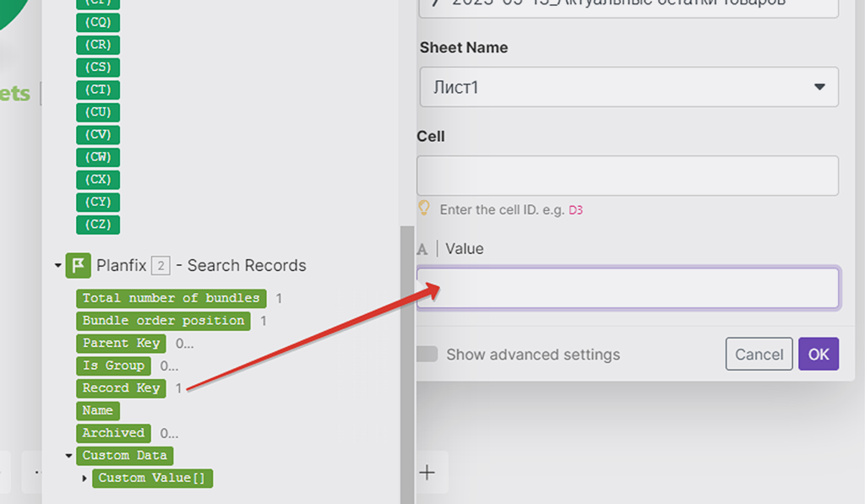Insert the (CS) column variable
The image size is (865, 504).
tap(98, 68)
